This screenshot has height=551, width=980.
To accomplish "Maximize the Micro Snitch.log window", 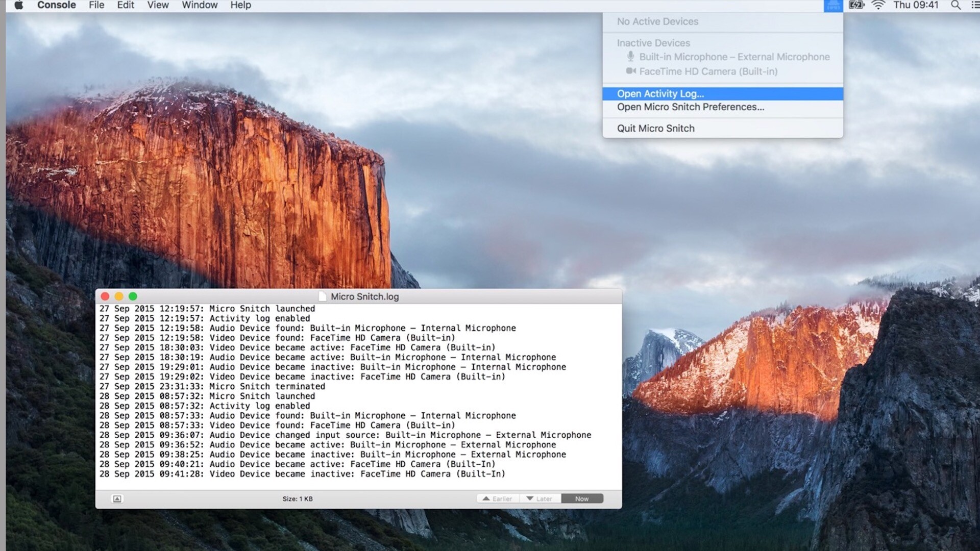I will click(133, 296).
